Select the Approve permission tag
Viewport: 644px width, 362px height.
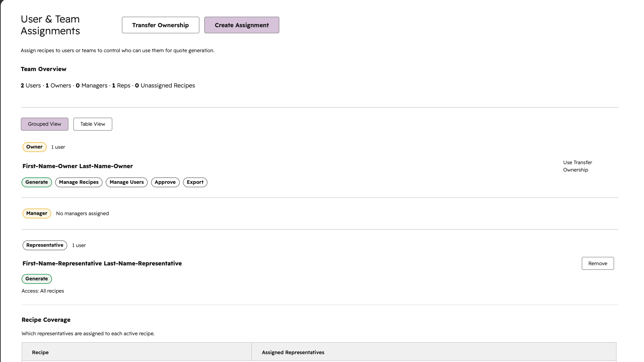coord(165,182)
